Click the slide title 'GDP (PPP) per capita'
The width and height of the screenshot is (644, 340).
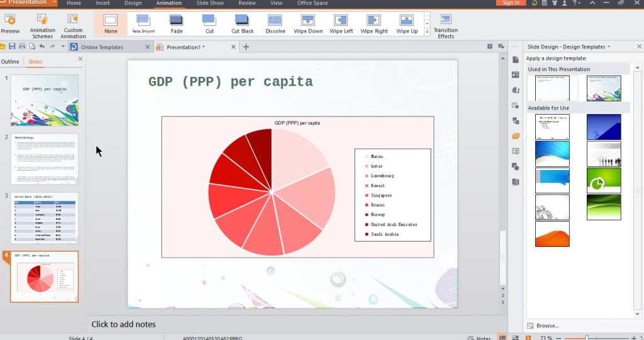coord(230,82)
